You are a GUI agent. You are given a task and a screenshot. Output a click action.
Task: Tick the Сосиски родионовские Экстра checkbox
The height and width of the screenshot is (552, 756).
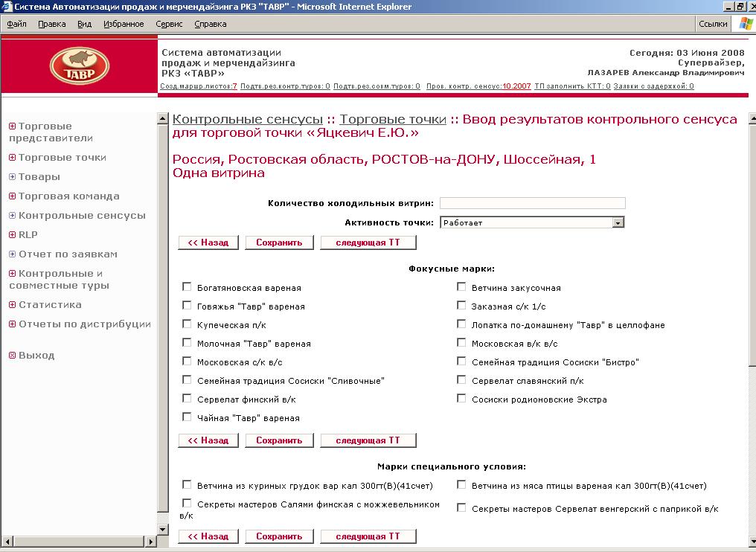[461, 398]
